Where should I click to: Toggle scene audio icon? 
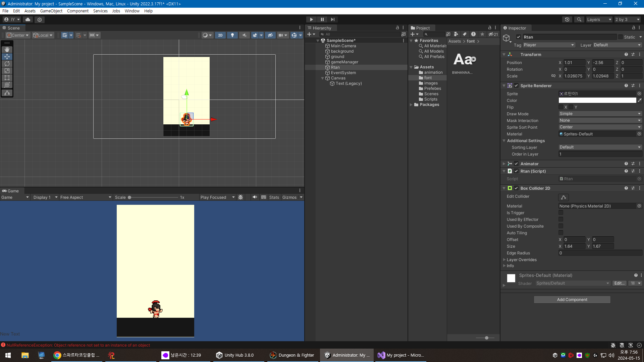click(x=244, y=35)
